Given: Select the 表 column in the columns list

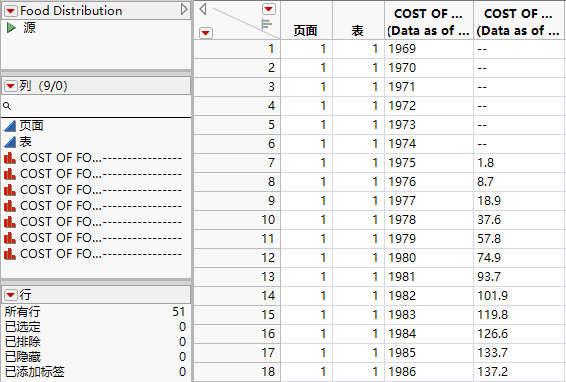Looking at the screenshot, I should (x=25, y=142).
